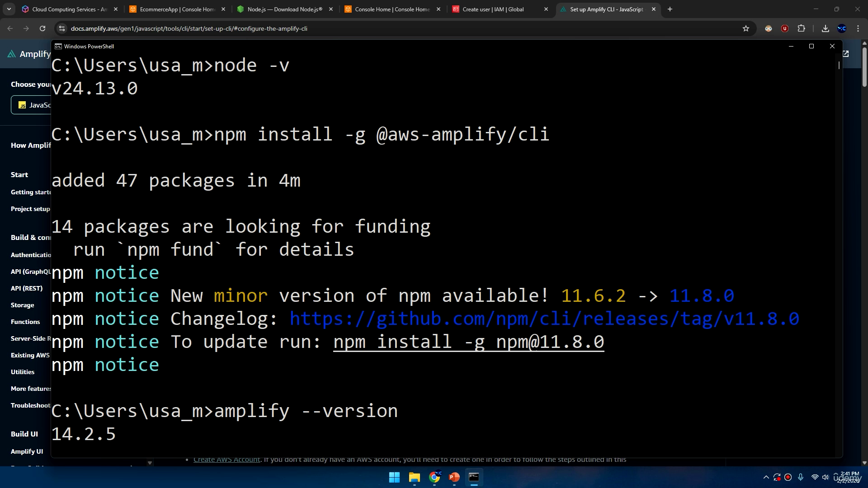Viewport: 868px width, 488px height.
Task: Maximize the Windows PowerShell window
Action: click(x=811, y=46)
